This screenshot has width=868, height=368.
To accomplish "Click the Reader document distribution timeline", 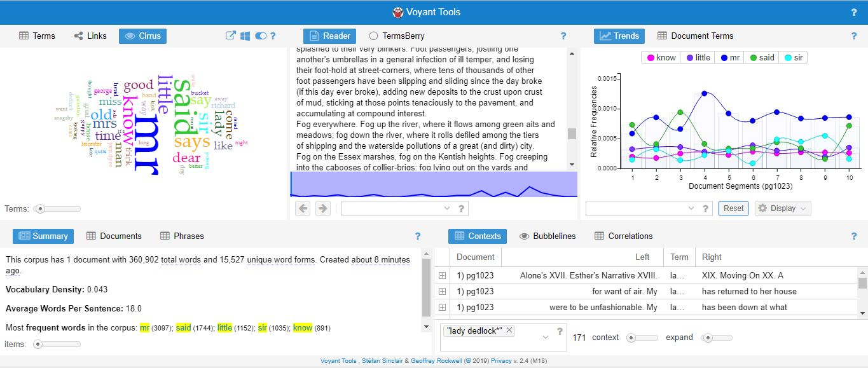I will tap(434, 184).
